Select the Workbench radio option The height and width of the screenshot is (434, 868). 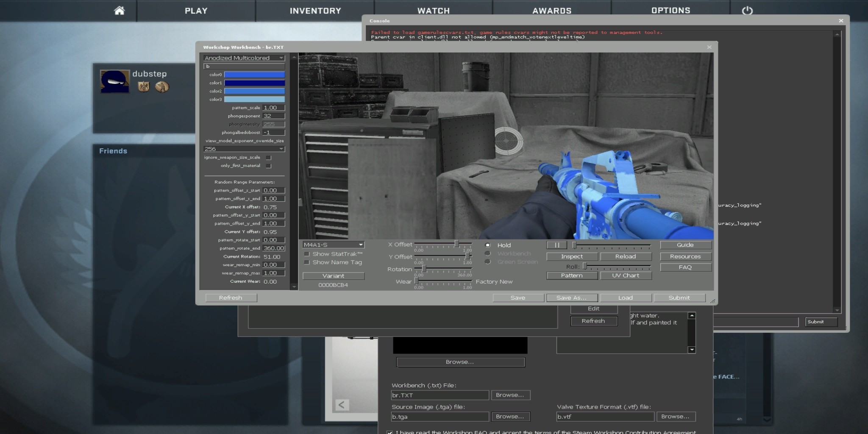(x=488, y=253)
